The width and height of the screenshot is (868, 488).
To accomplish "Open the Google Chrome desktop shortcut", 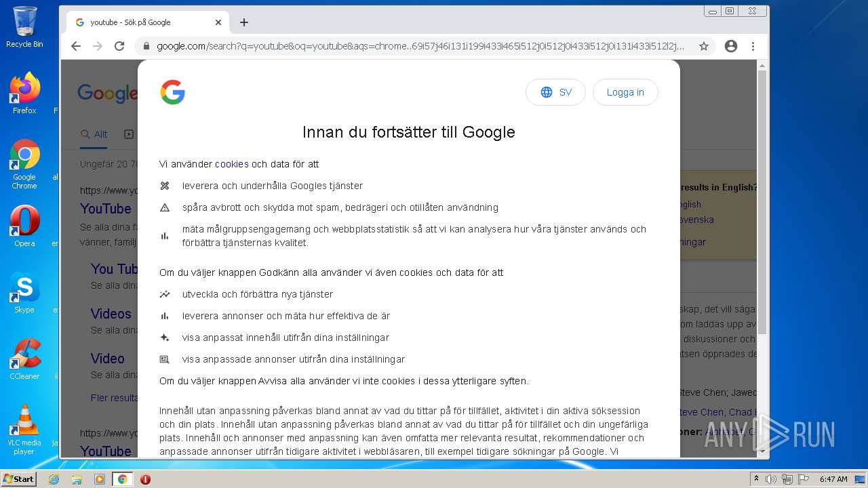I will tap(24, 164).
